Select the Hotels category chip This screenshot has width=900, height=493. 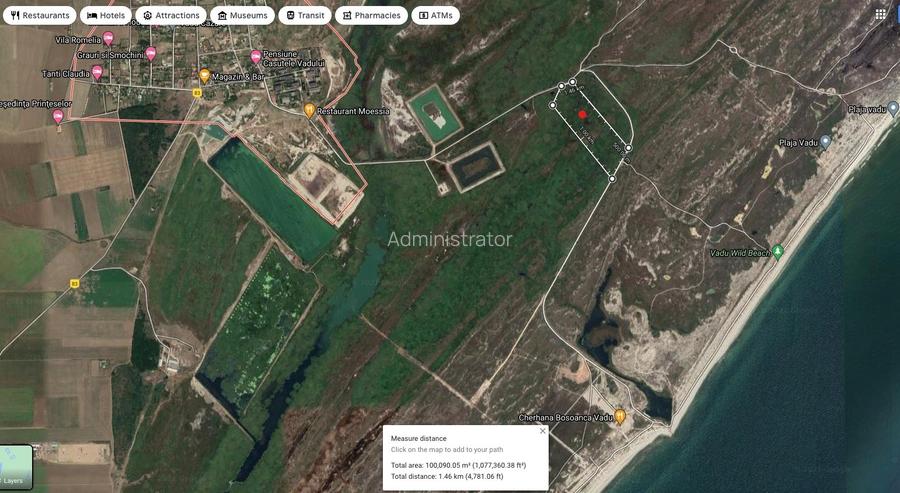point(105,16)
